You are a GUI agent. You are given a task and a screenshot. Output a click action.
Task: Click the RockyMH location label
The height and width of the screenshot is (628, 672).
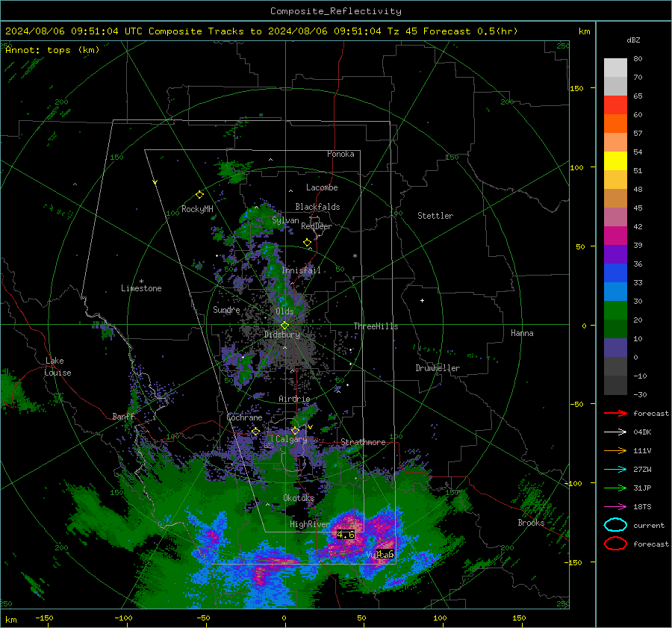pyautogui.click(x=197, y=209)
